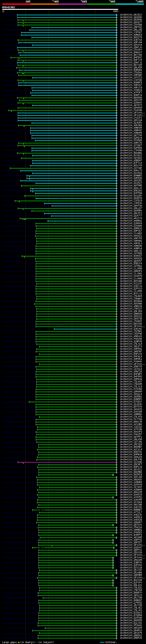Click the UniRef100_A4RRA1 label
Image resolution: width=146 pixels, height=644 pixels.
131,221
